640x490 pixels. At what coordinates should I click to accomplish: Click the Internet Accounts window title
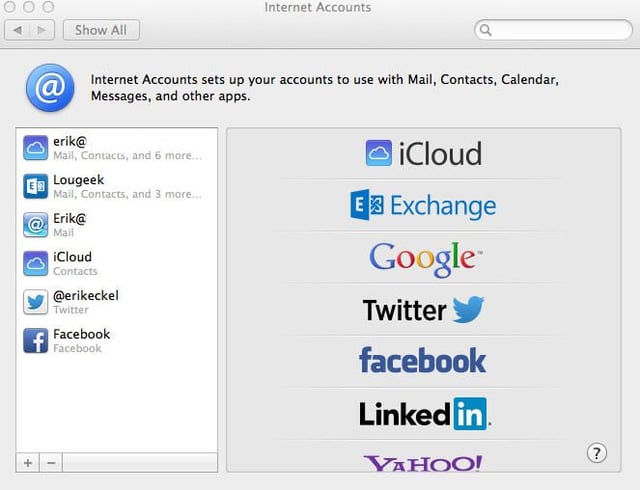coord(318,7)
